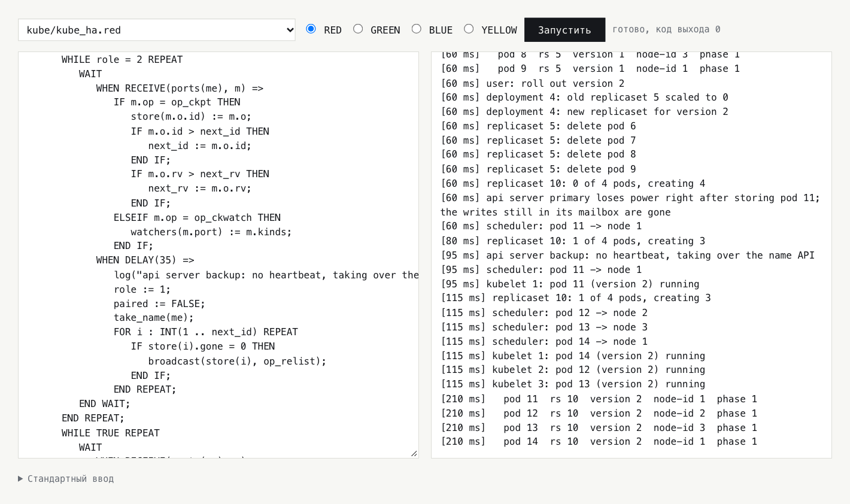The width and height of the screenshot is (850, 504).
Task: Click the 'IF store(i).gone = 0 THEN' line
Action: coord(203,347)
